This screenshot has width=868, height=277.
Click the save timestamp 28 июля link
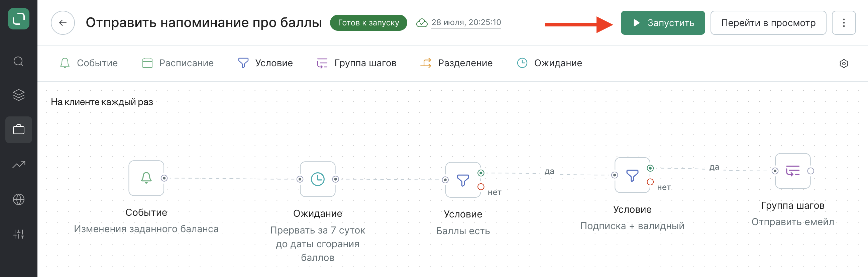(466, 22)
